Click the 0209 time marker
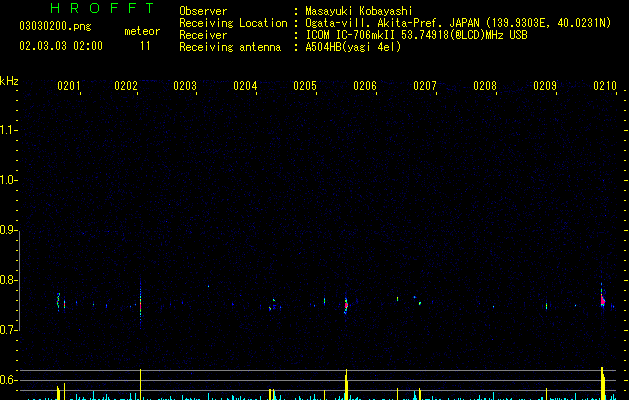The width and height of the screenshot is (629, 400). tap(545, 86)
